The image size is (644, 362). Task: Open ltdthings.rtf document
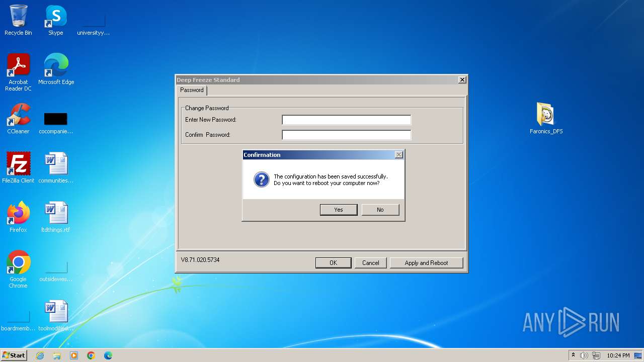pyautogui.click(x=56, y=217)
